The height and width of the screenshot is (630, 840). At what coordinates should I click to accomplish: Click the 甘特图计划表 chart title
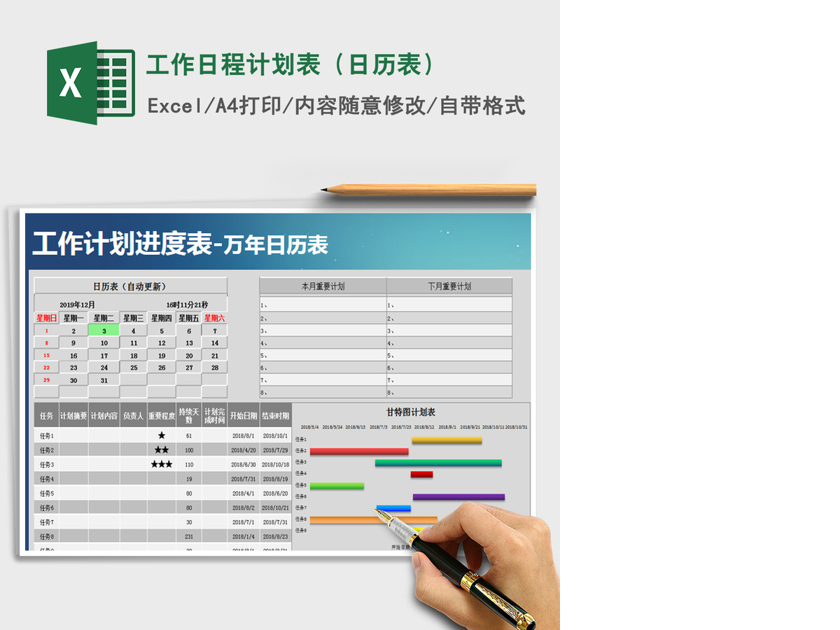pos(411,412)
